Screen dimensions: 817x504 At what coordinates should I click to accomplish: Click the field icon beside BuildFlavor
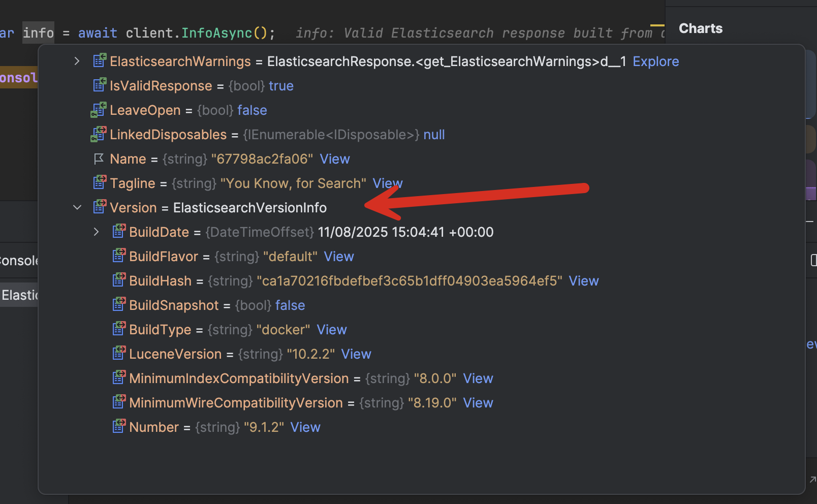coord(118,256)
